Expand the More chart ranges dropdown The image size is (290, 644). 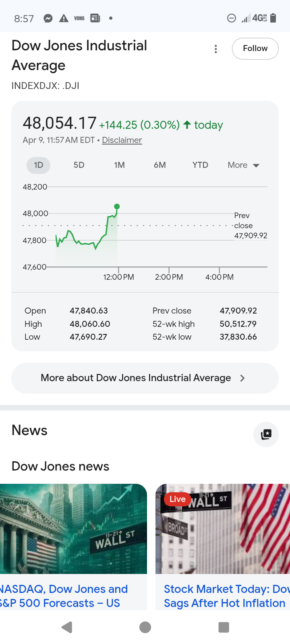coord(244,165)
